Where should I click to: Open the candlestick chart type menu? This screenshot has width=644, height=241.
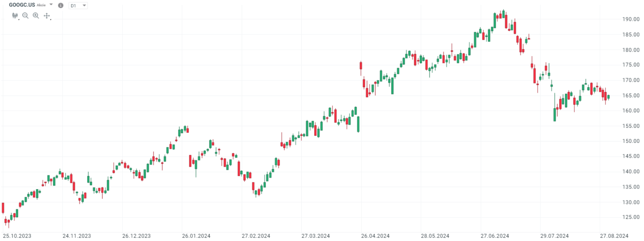click(x=15, y=16)
